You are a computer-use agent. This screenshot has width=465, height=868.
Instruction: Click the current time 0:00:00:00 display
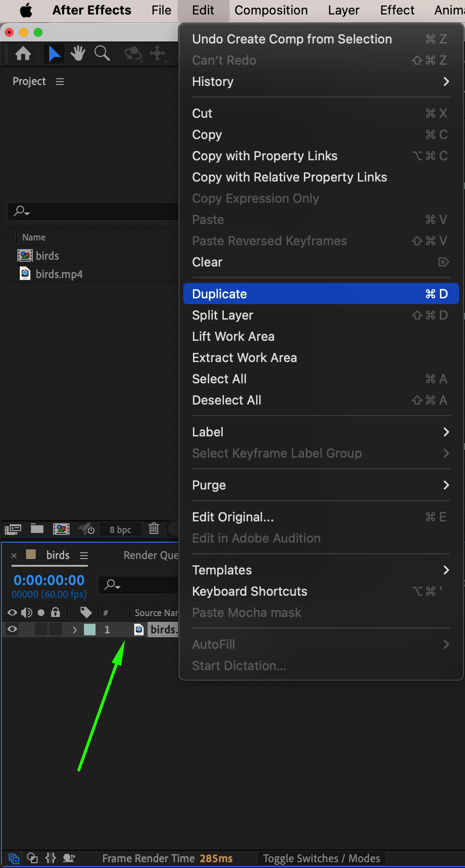click(49, 580)
